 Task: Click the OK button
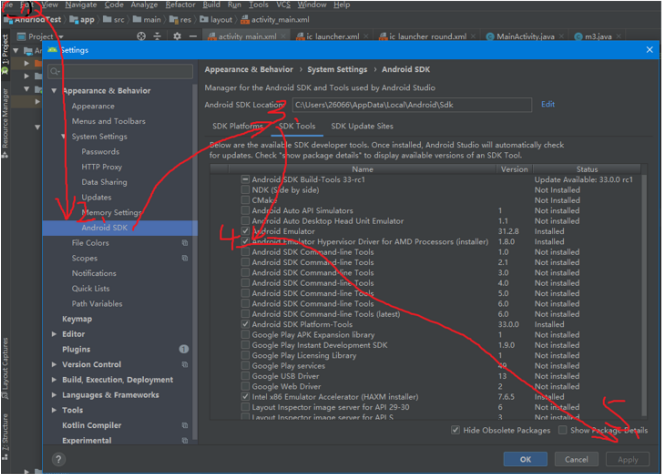[525, 459]
